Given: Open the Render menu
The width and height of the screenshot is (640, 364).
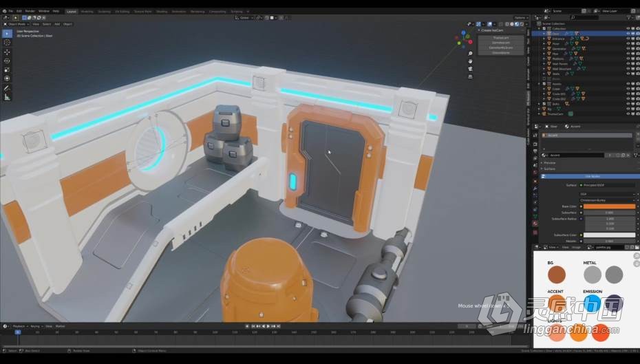Looking at the screenshot, I should pos(30,11).
